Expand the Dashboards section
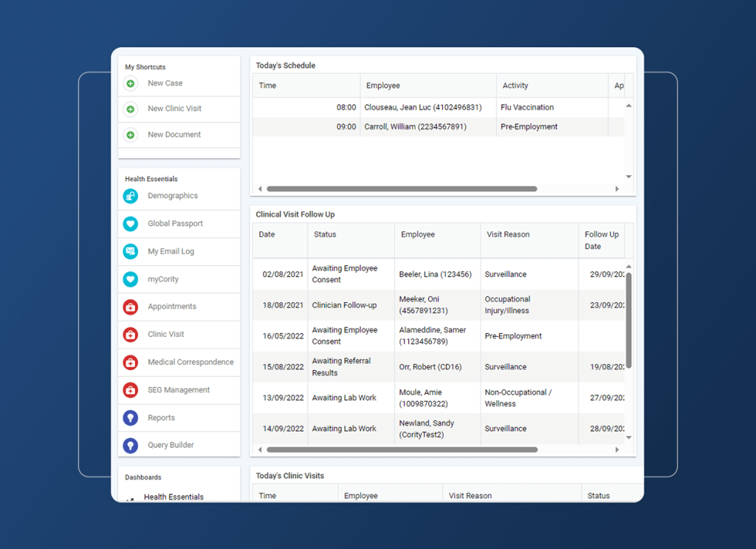This screenshot has height=549, width=756. pos(142,477)
